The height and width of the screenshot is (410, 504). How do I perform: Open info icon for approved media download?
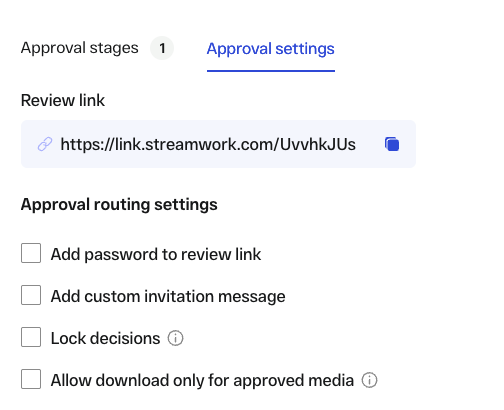(x=369, y=380)
